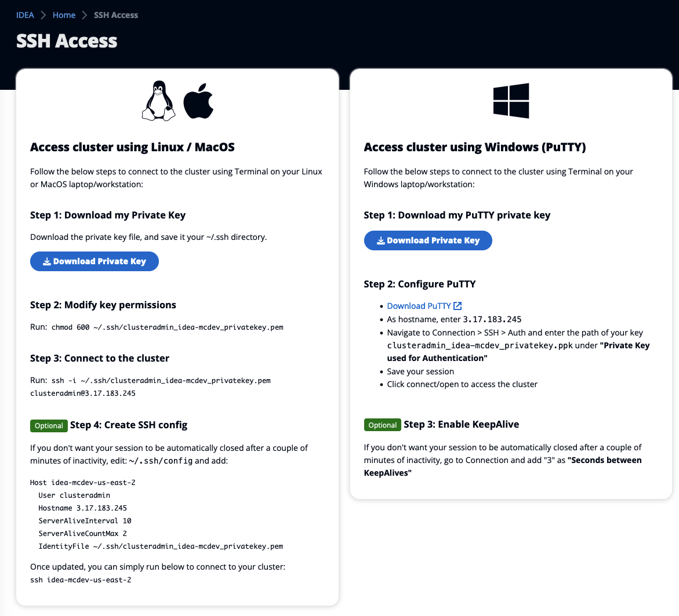Open the Download PuTTY link
Screen dimensions: 679x616
click(419, 306)
